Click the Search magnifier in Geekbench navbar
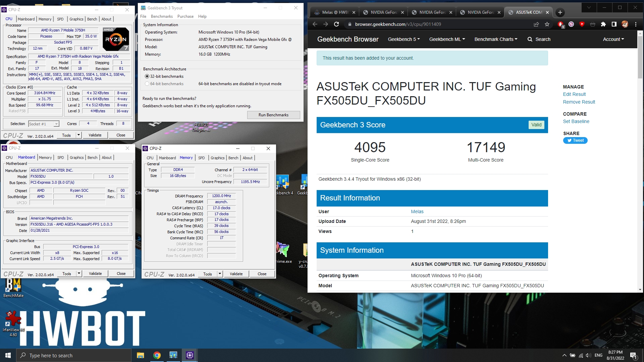 point(530,39)
